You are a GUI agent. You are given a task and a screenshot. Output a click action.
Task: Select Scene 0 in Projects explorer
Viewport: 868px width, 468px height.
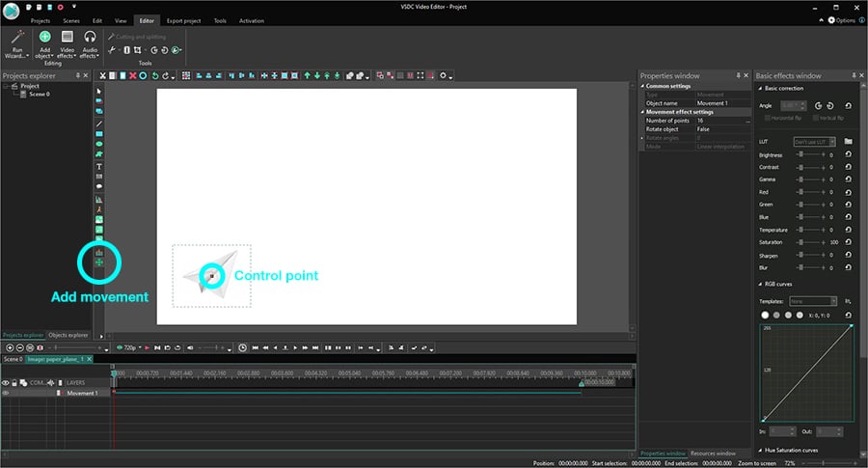tap(40, 95)
